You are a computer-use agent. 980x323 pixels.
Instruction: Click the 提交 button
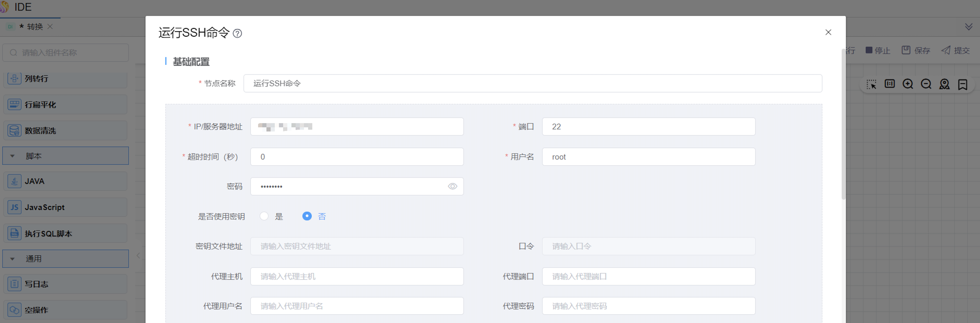(x=955, y=50)
